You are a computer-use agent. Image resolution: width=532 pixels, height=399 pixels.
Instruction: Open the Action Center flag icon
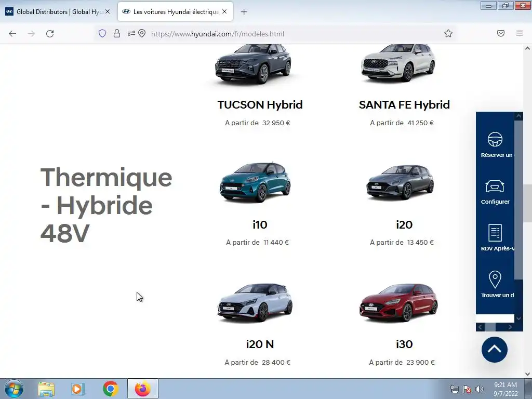pyautogui.click(x=467, y=389)
